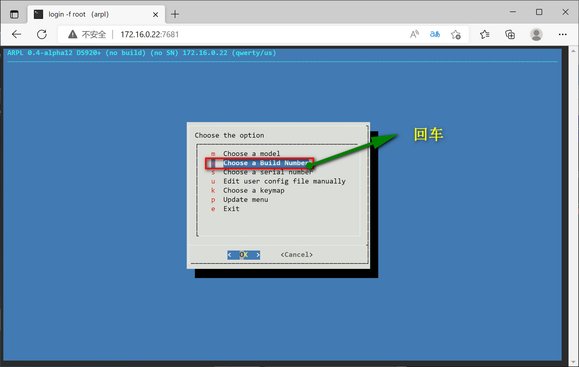Open the favorites list icon

[x=484, y=34]
